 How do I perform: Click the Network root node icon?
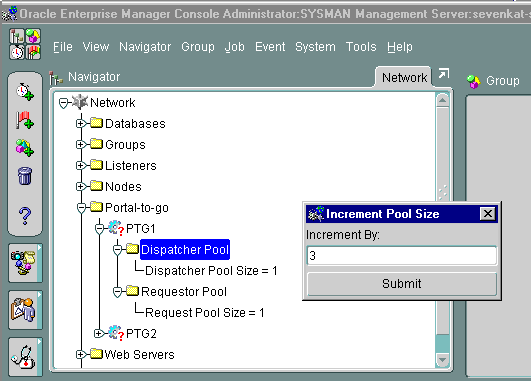point(80,102)
